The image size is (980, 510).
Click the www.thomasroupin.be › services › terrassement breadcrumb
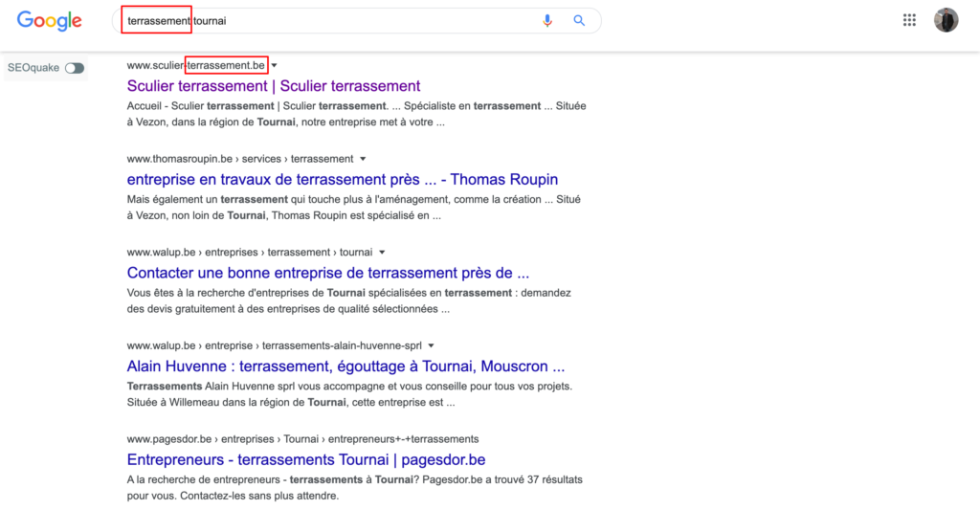pos(240,159)
